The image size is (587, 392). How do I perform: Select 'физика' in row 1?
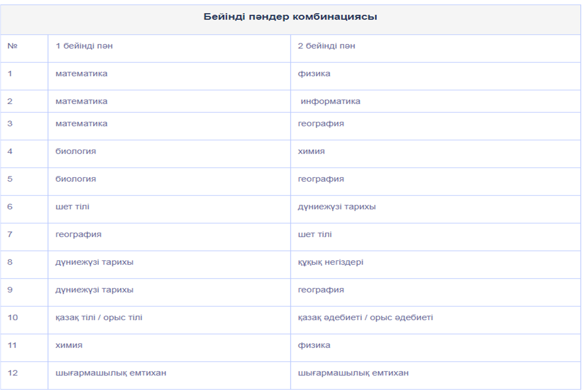tap(314, 74)
